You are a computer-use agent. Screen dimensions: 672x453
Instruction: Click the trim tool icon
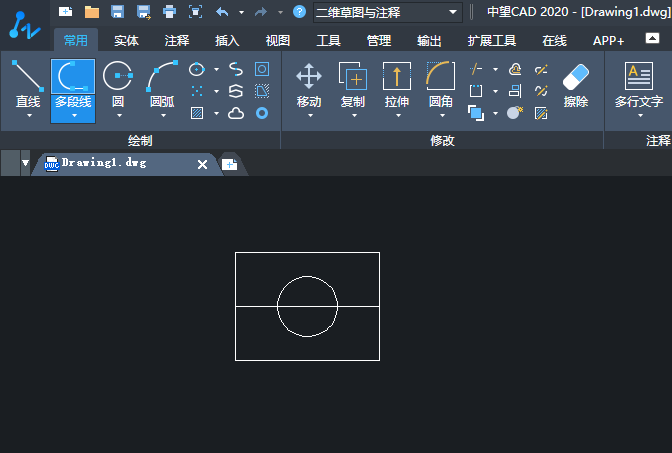pyautogui.click(x=476, y=69)
